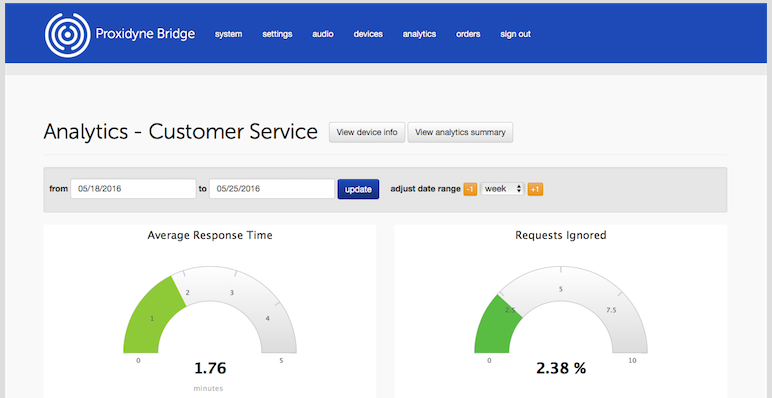Click the from date field 05/18/2016

133,189
